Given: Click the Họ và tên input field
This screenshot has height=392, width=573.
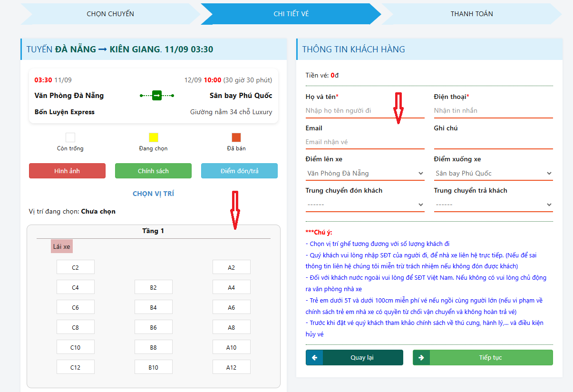Looking at the screenshot, I should tap(365, 110).
